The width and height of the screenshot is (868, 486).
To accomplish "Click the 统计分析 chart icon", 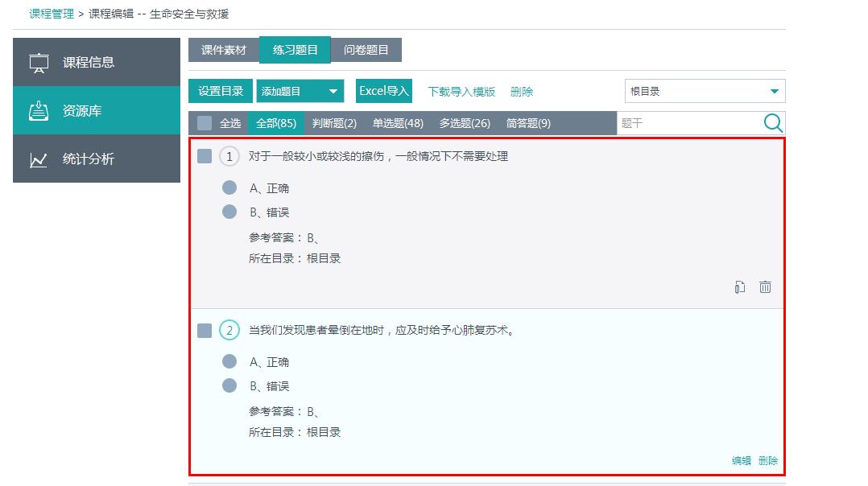I will click(39, 159).
